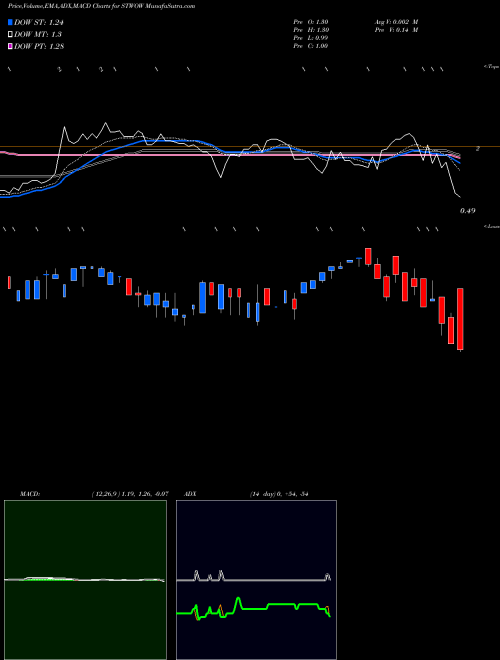The image size is (500, 660).
Task: Click inside the dark blue ADX chart panel
Action: tap(256, 580)
